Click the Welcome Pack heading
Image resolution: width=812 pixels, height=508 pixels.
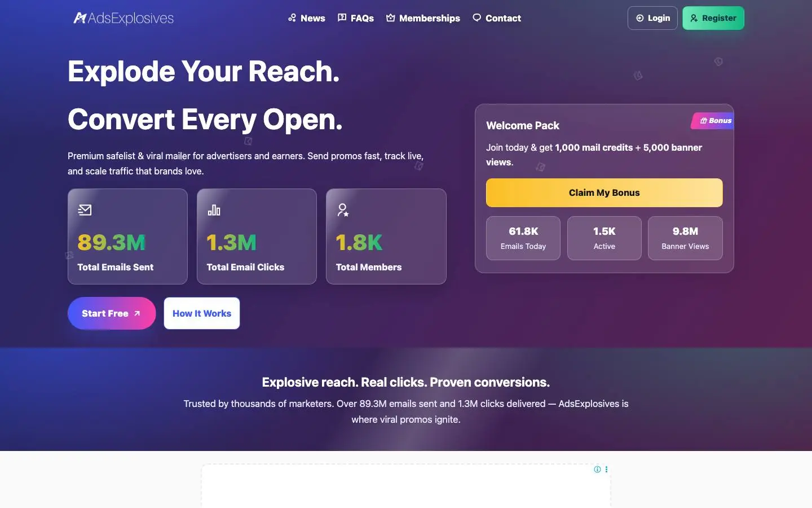pos(523,125)
